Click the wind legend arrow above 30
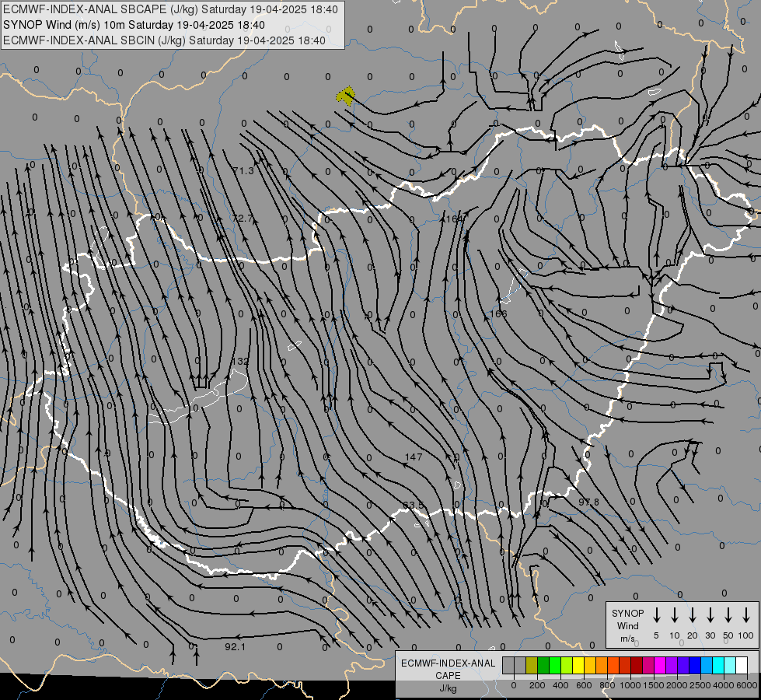Viewport: 761px width, 700px height. point(710,615)
